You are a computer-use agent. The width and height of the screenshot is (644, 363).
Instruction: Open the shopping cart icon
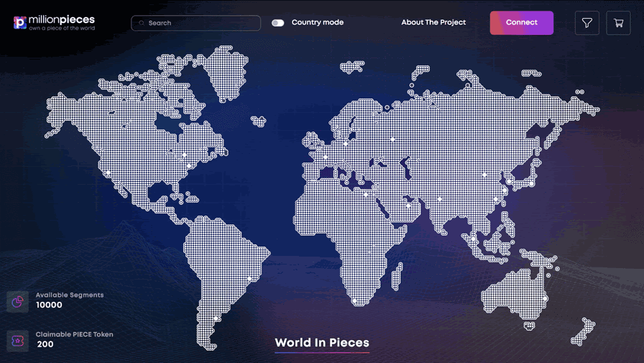pyautogui.click(x=618, y=23)
